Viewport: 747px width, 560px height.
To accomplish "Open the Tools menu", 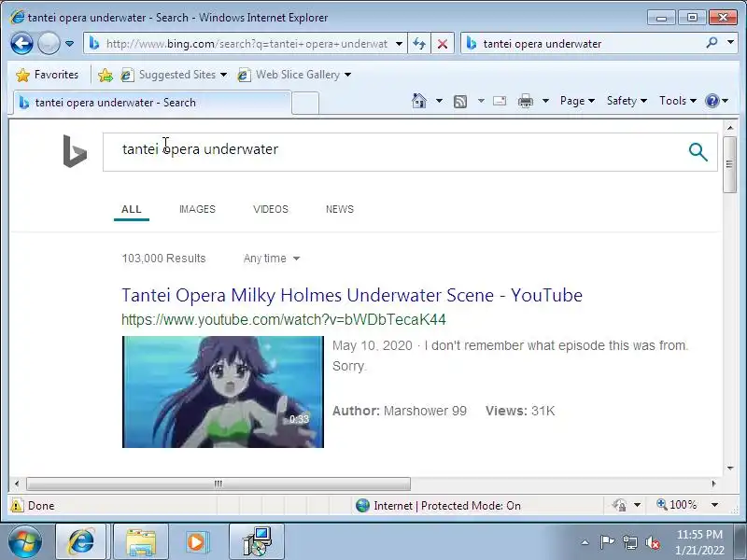I will click(678, 101).
